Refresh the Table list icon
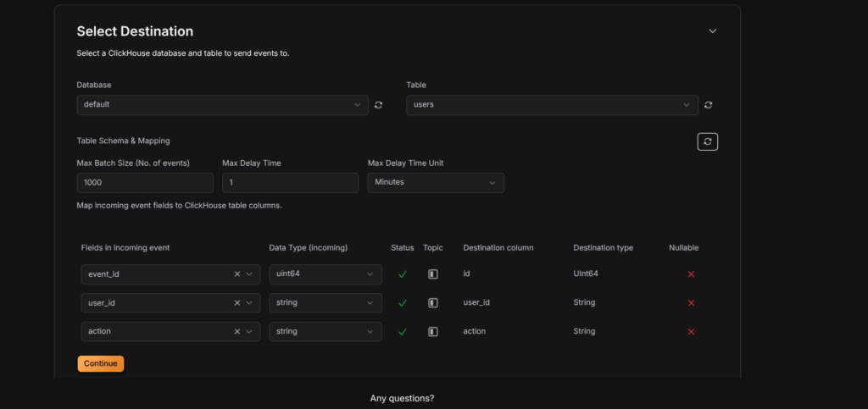This screenshot has width=868, height=409. click(x=709, y=105)
